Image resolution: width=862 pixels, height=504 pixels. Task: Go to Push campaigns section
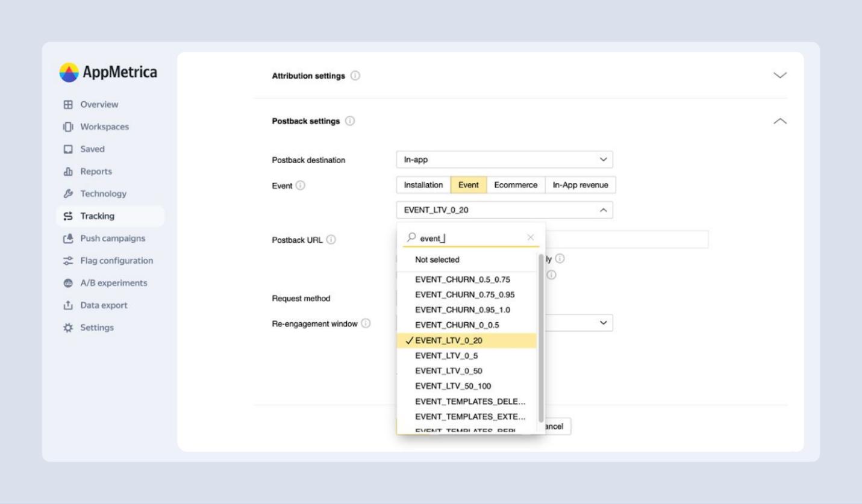point(112,238)
